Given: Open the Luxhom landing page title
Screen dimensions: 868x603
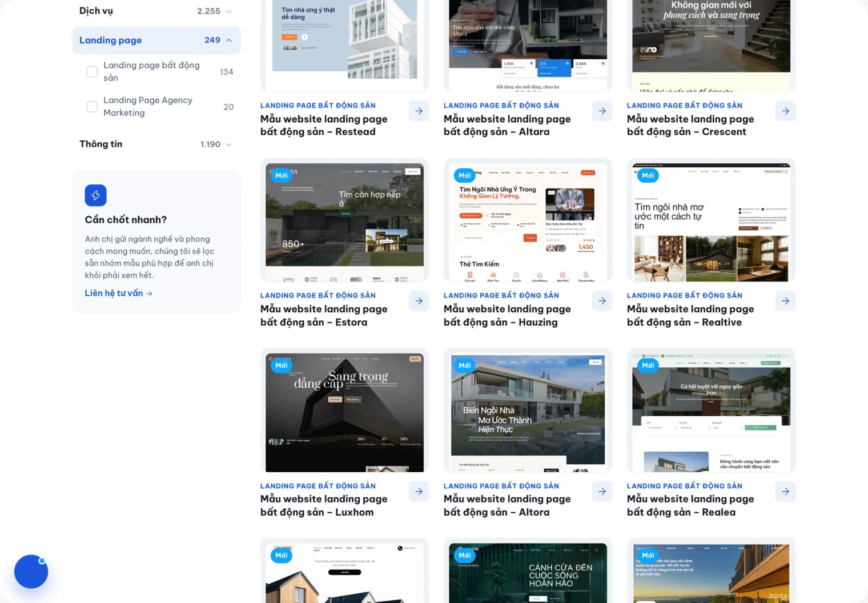Looking at the screenshot, I should click(324, 505).
